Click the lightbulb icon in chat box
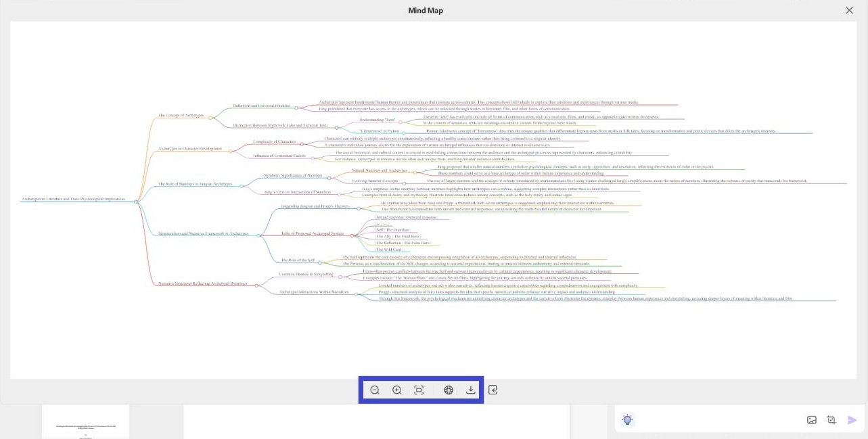Screen dimensions: 868x439 (x=627, y=420)
